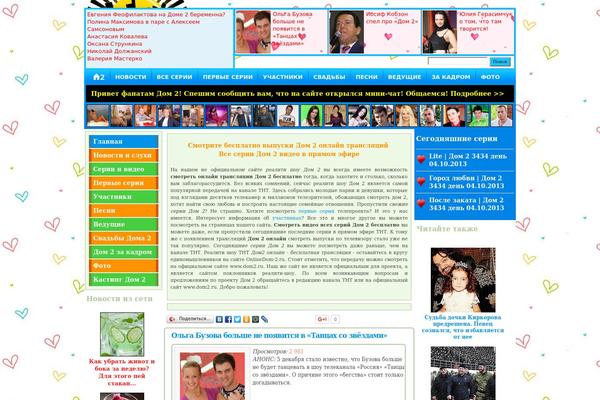Open Город любви | Дом 2 3434 день episode

pyautogui.click(x=466, y=182)
